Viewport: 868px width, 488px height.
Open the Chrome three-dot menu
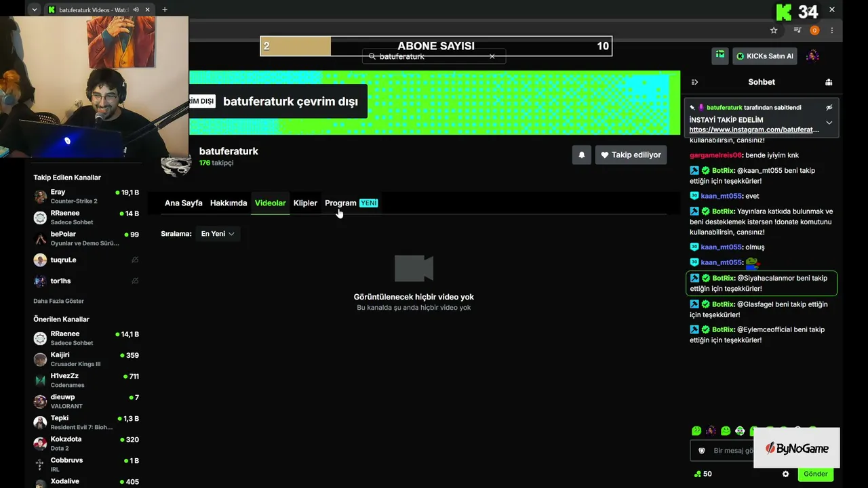point(832,30)
